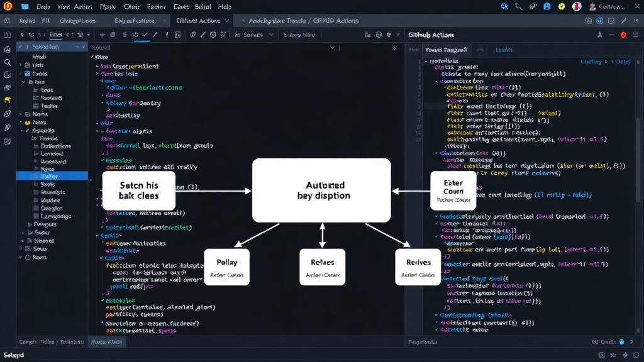Viewport: 644px width, 362px height.
Task: Expand the chevron in the editor search bar
Action: coord(332,48)
